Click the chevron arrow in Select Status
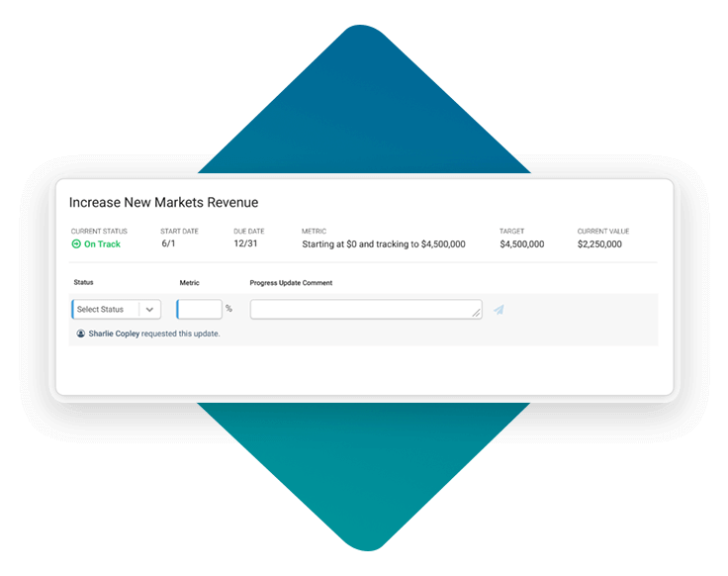Image resolution: width=728 pixels, height=576 pixels. (149, 310)
